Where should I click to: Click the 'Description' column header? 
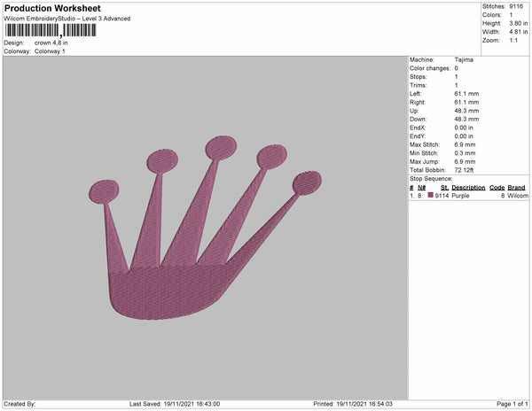click(468, 188)
